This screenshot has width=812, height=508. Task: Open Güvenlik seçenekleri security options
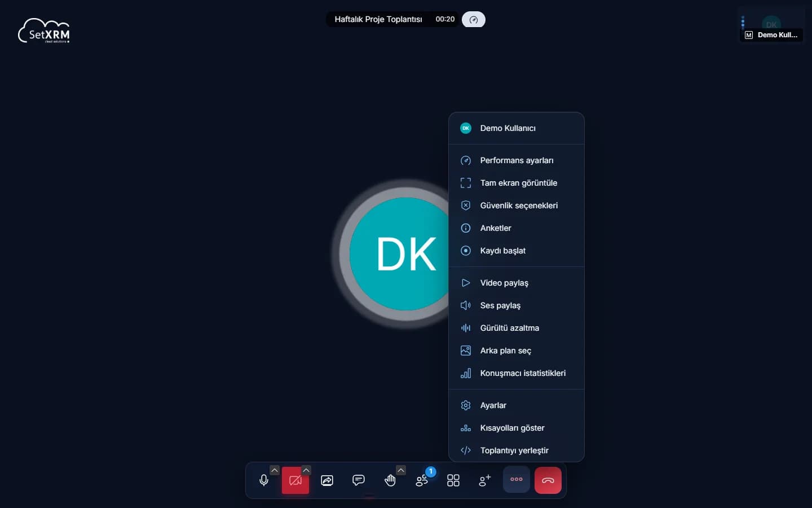point(517,205)
